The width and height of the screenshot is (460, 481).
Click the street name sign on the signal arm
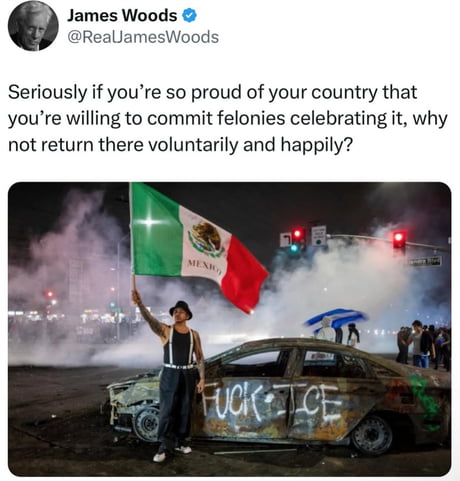click(x=425, y=261)
